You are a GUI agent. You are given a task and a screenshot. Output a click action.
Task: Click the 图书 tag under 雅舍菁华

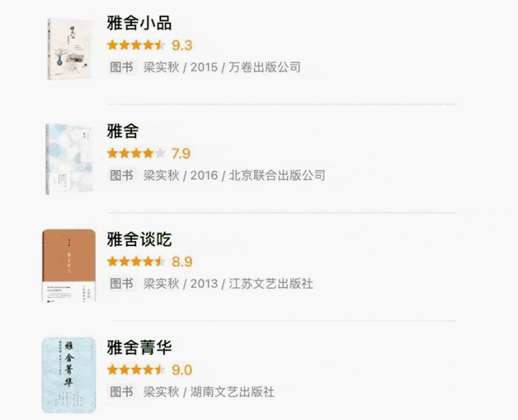pos(121,392)
